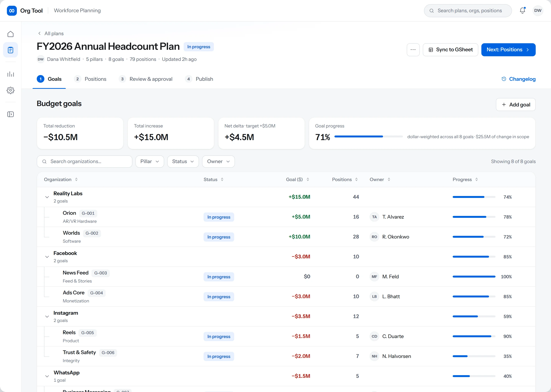Click owner name C. Duarte
The height and width of the screenshot is (392, 551).
[x=393, y=336]
